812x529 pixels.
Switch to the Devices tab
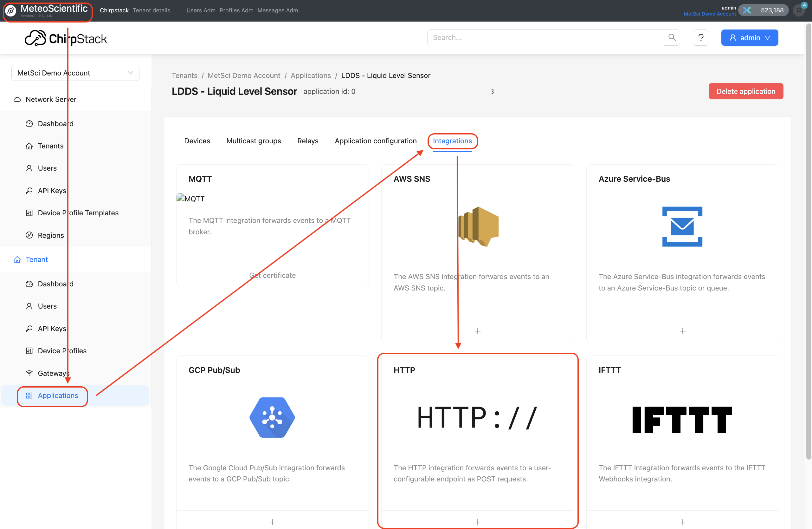(197, 141)
